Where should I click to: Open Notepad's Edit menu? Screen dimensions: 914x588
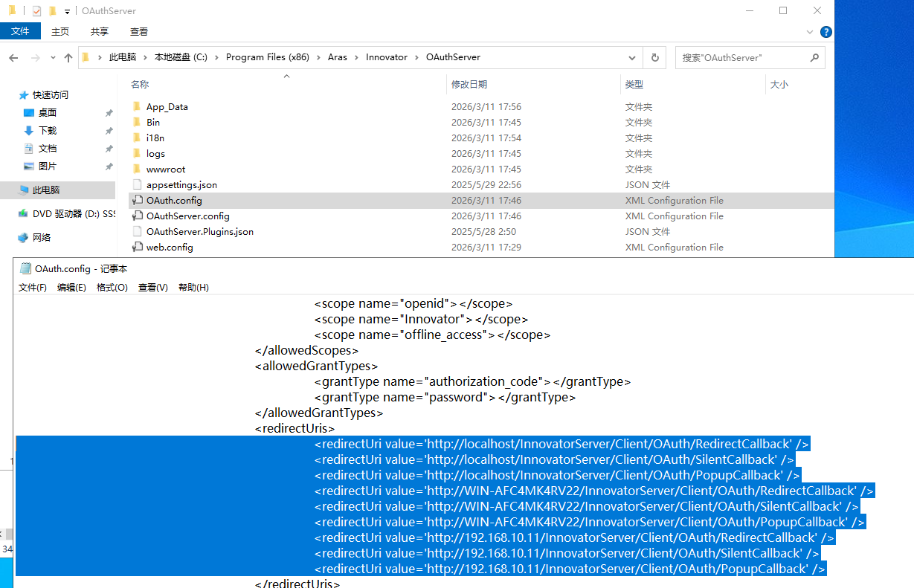pos(71,288)
